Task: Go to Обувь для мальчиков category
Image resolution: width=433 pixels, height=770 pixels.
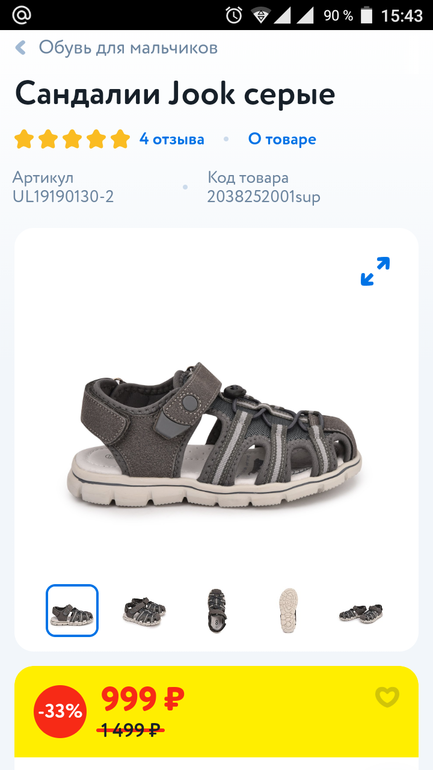Action: point(128,48)
